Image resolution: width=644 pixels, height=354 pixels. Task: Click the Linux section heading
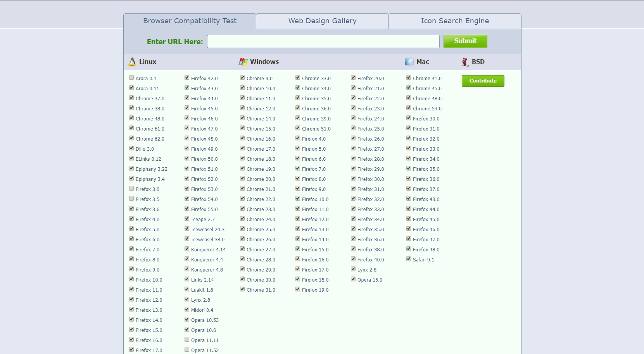tap(148, 62)
